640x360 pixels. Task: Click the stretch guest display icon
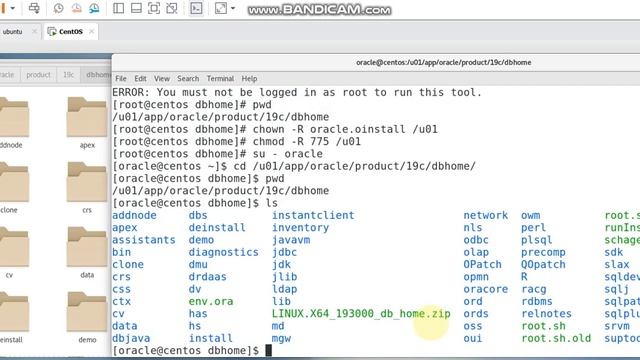pyautogui.click(x=221, y=8)
